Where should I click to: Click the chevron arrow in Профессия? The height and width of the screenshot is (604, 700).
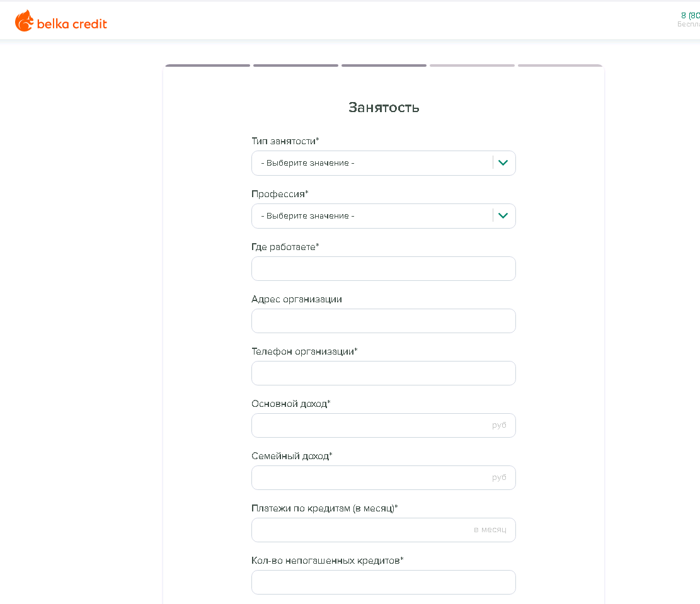coord(503,216)
